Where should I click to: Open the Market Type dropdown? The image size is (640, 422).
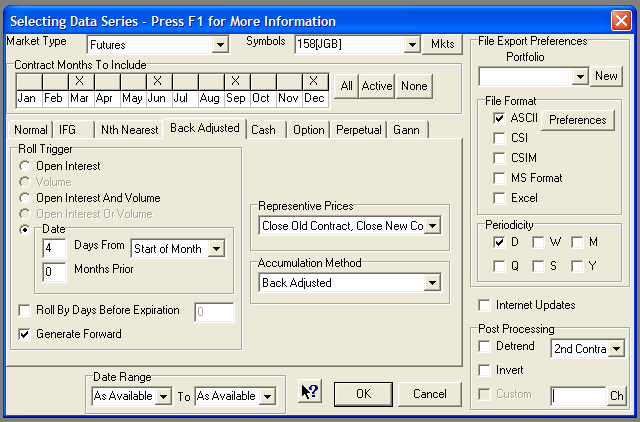coord(220,44)
